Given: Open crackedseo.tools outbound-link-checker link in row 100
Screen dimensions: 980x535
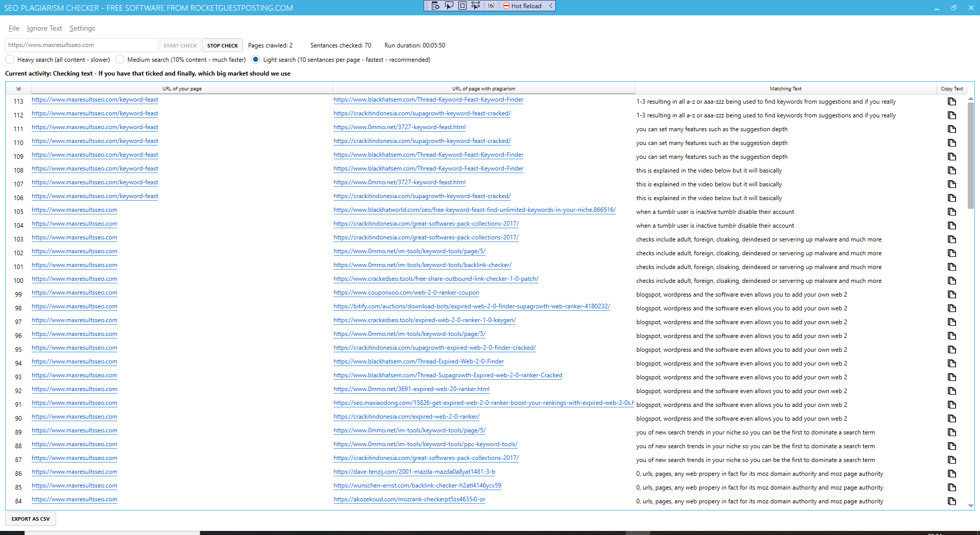Looking at the screenshot, I should tap(436, 279).
